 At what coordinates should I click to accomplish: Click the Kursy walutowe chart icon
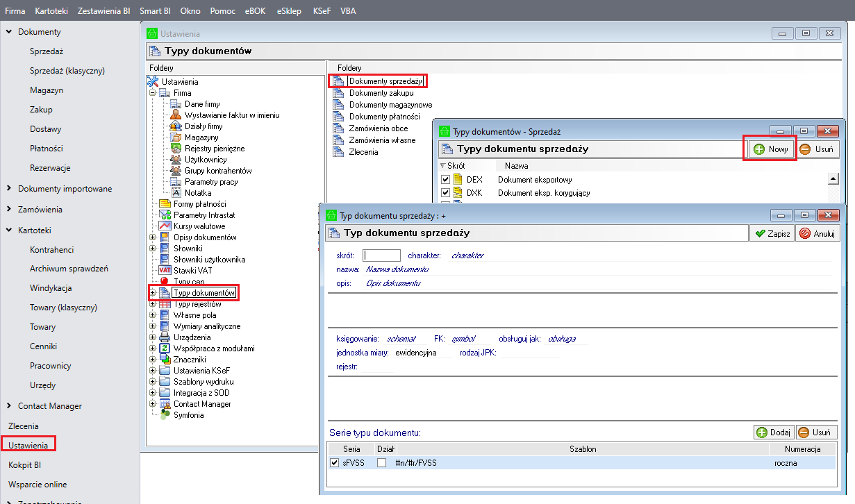[165, 226]
